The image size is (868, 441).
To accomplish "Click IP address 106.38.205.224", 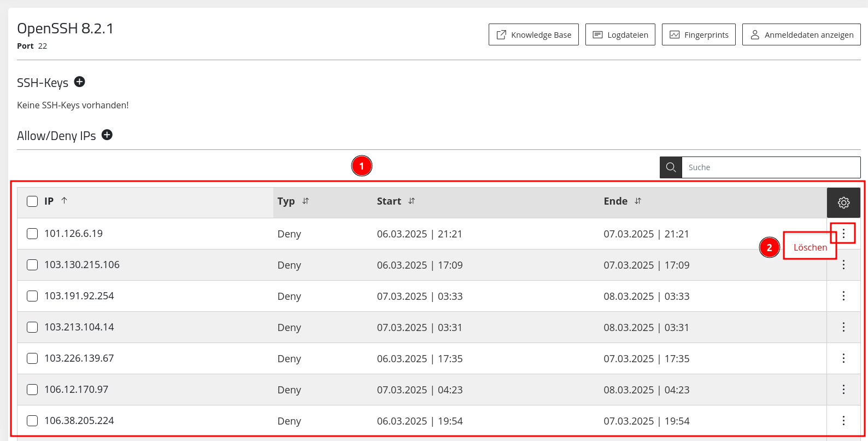I will tap(79, 421).
